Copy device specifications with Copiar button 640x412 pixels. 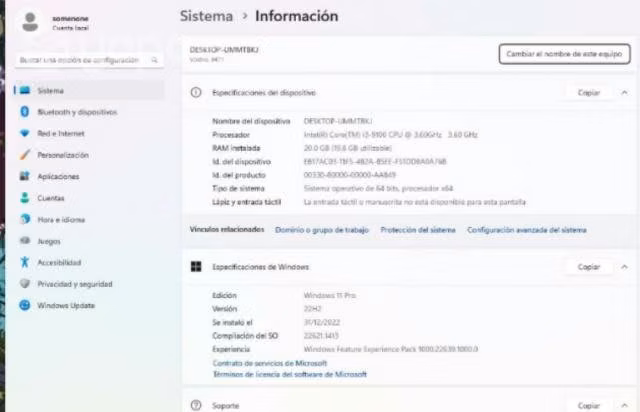coord(589,93)
